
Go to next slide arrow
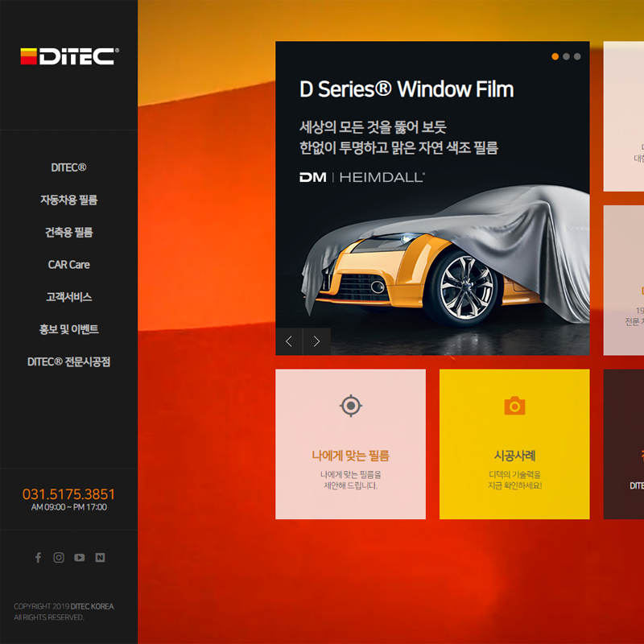click(x=316, y=341)
